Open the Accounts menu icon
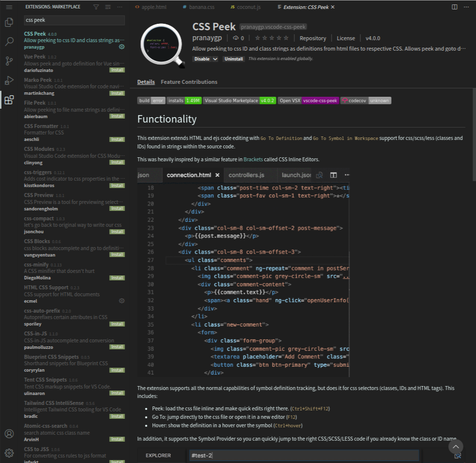This screenshot has height=463, width=476. [x=9, y=434]
